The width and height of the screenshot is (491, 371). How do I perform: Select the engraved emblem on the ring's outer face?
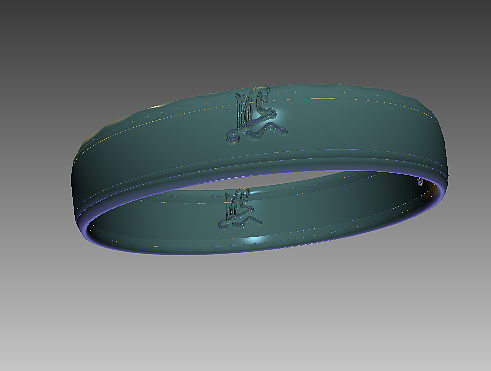[x=257, y=115]
